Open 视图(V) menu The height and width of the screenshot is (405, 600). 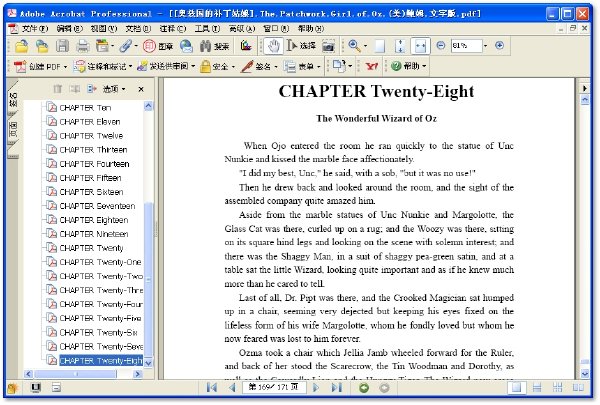104,28
